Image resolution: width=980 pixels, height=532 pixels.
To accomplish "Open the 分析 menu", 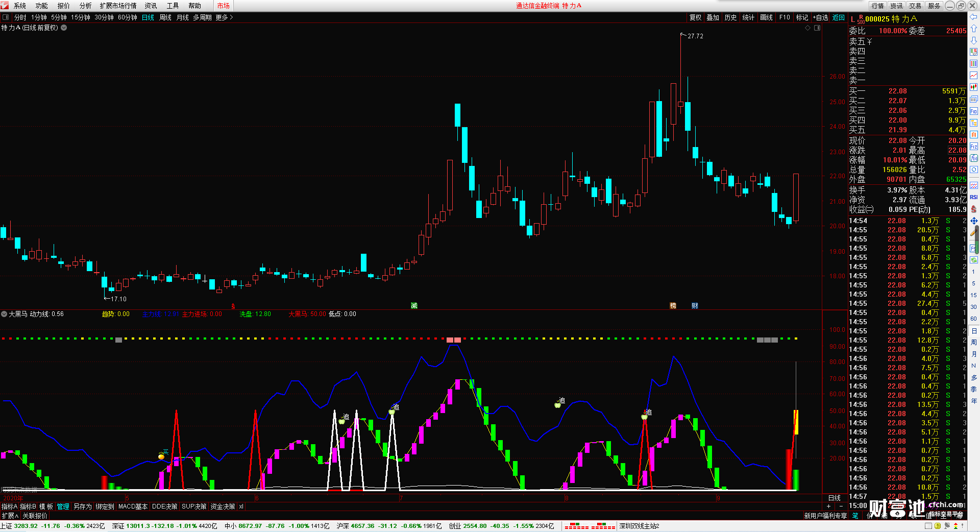I will coord(86,6).
